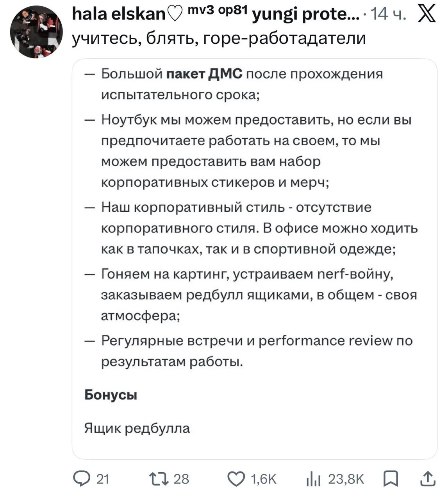Click the bold "пакет ДМС" text
Viewport: 448px width, 500px height.
point(204,74)
